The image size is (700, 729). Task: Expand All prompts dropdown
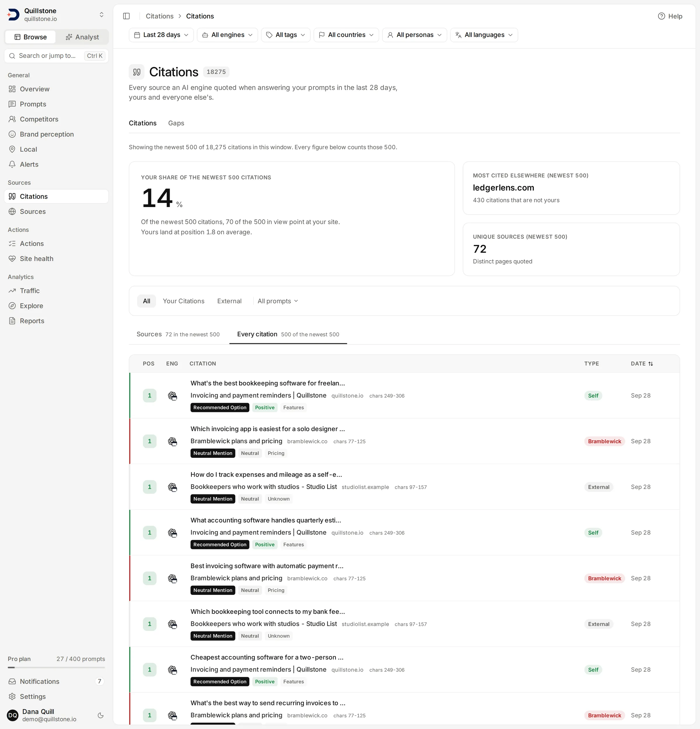click(278, 301)
